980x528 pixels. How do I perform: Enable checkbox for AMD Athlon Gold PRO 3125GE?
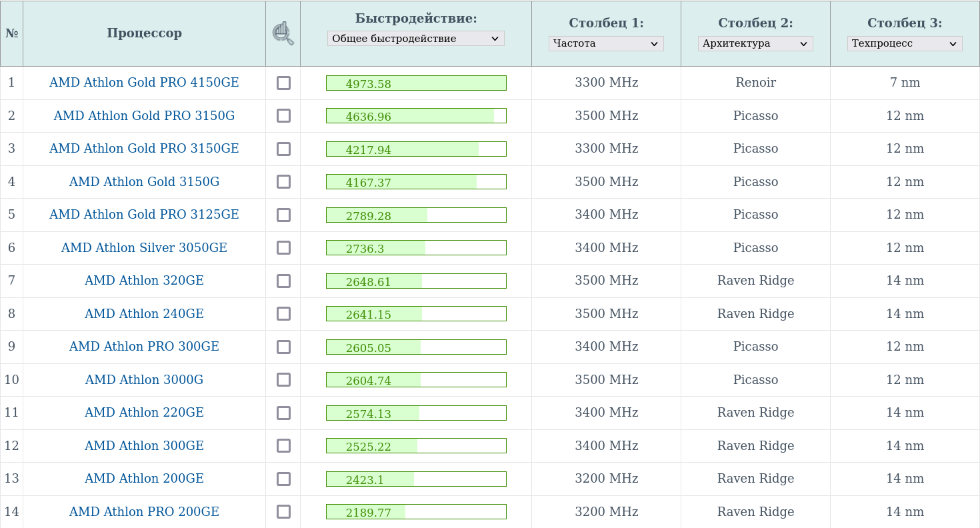[x=283, y=215]
